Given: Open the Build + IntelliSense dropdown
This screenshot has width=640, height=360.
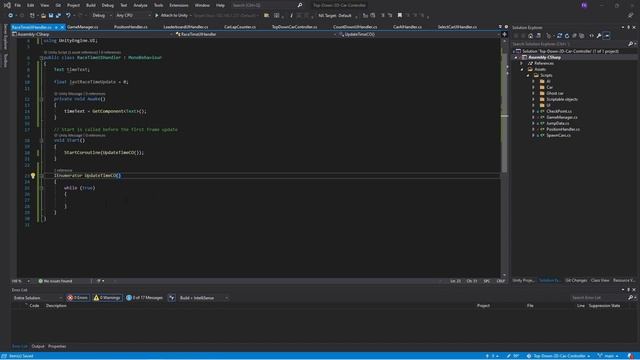Looking at the screenshot, I should click(204, 298).
